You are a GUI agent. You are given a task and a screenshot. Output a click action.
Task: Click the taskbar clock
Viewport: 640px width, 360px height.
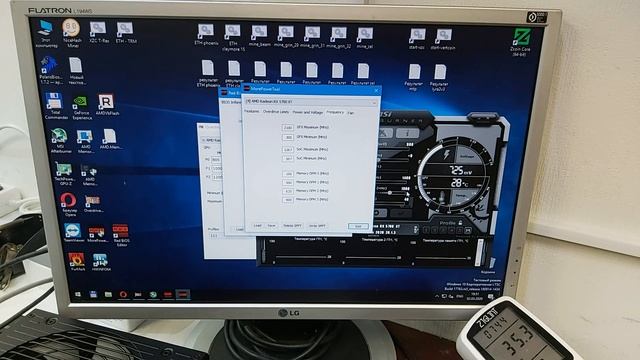click(474, 296)
